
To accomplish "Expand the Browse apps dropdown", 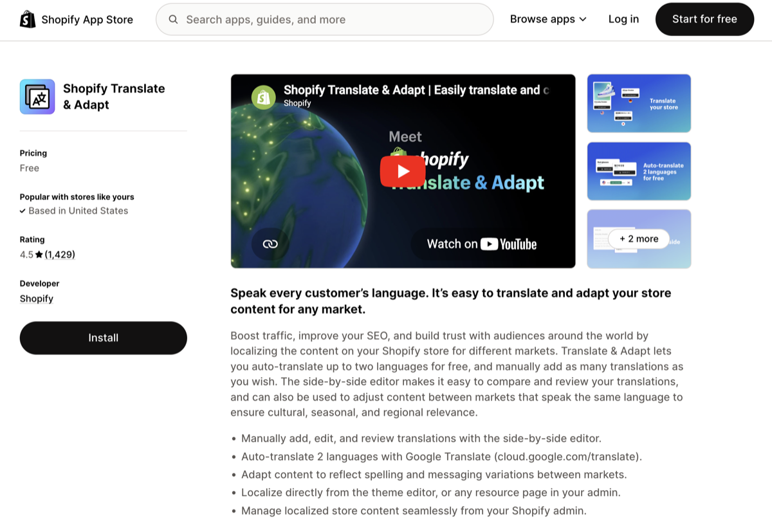I will tap(548, 19).
